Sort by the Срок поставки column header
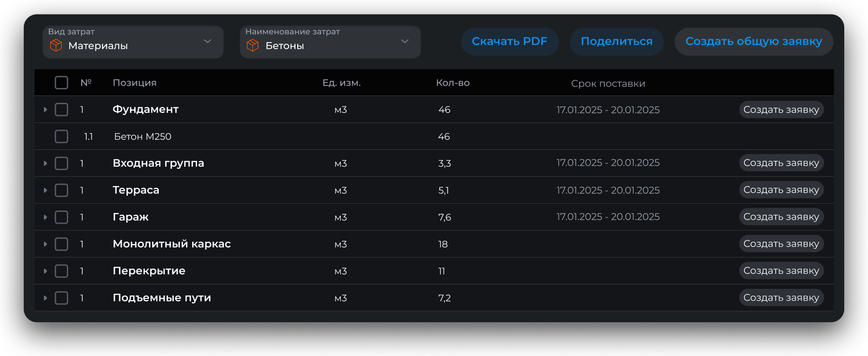Image resolution: width=868 pixels, height=356 pixels. coord(608,84)
